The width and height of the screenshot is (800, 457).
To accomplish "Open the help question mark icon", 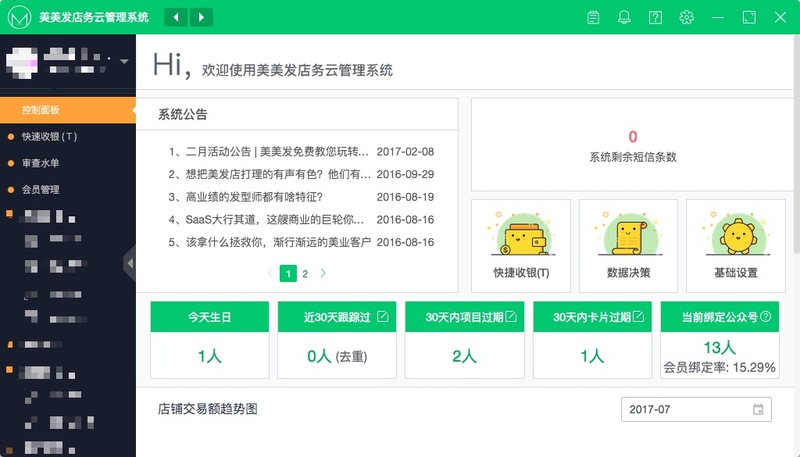I will tap(655, 17).
